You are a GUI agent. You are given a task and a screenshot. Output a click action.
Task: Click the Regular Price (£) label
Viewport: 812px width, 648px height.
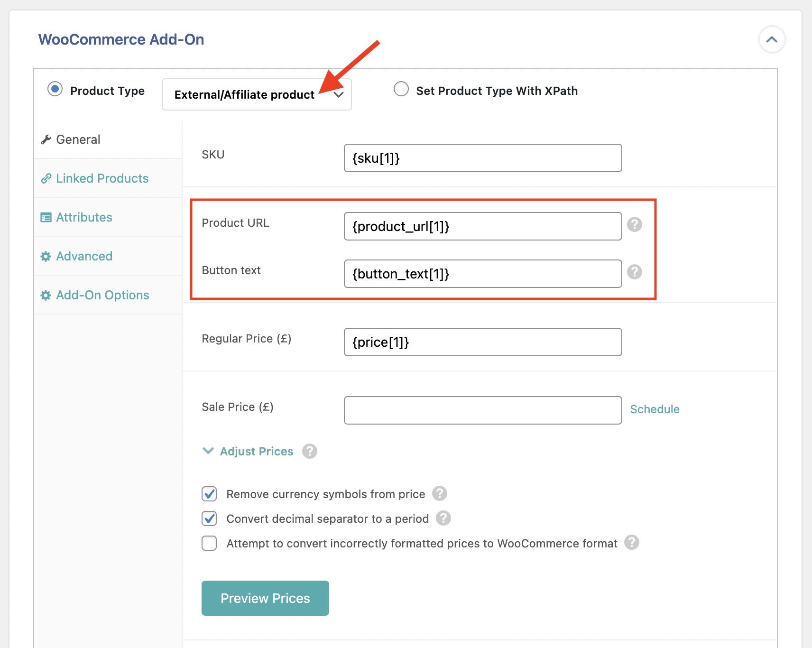[x=247, y=339]
